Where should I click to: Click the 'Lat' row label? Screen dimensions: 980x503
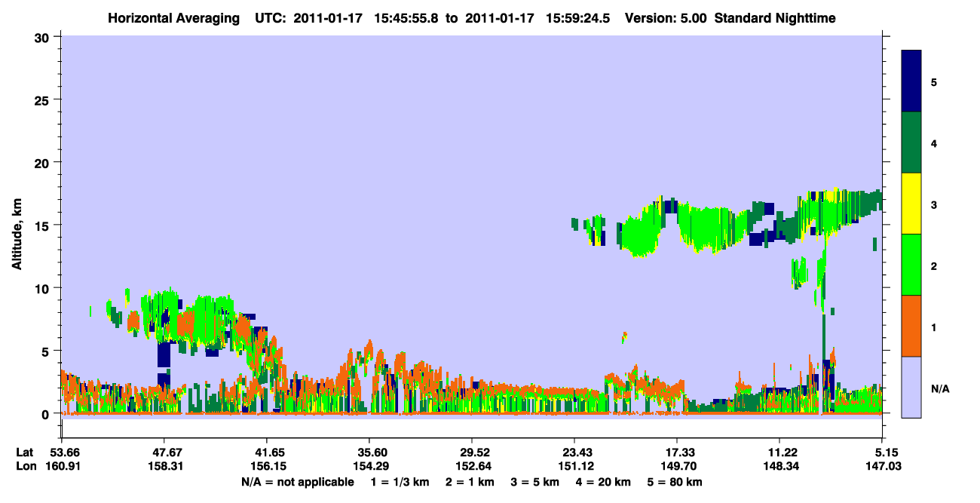[x=24, y=452]
